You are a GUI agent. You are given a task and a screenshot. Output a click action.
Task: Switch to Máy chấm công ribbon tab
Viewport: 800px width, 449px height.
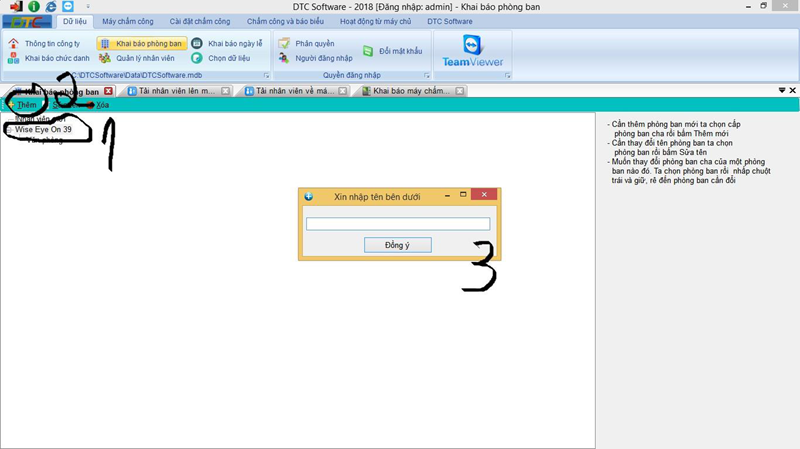pos(128,21)
